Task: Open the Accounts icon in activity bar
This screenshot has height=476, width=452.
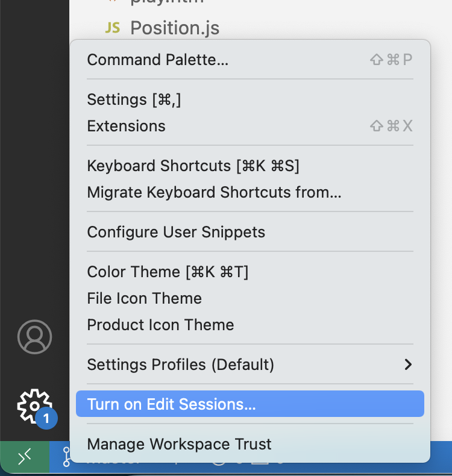Action: point(34,337)
